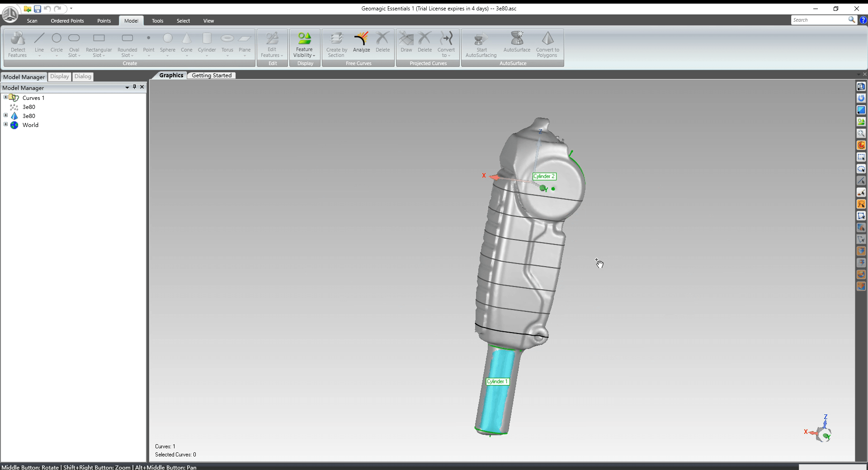Start AutoSurfacing on the model
868x470 pixels.
coord(480,44)
